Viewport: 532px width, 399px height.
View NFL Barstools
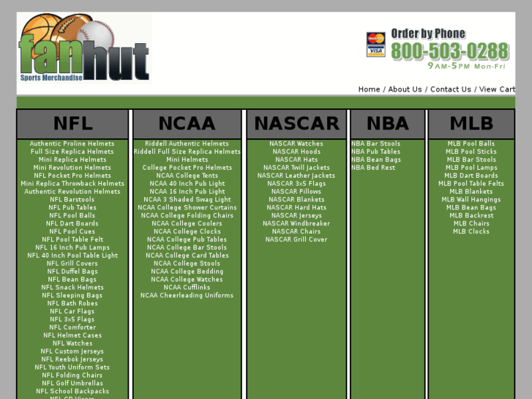(72, 199)
